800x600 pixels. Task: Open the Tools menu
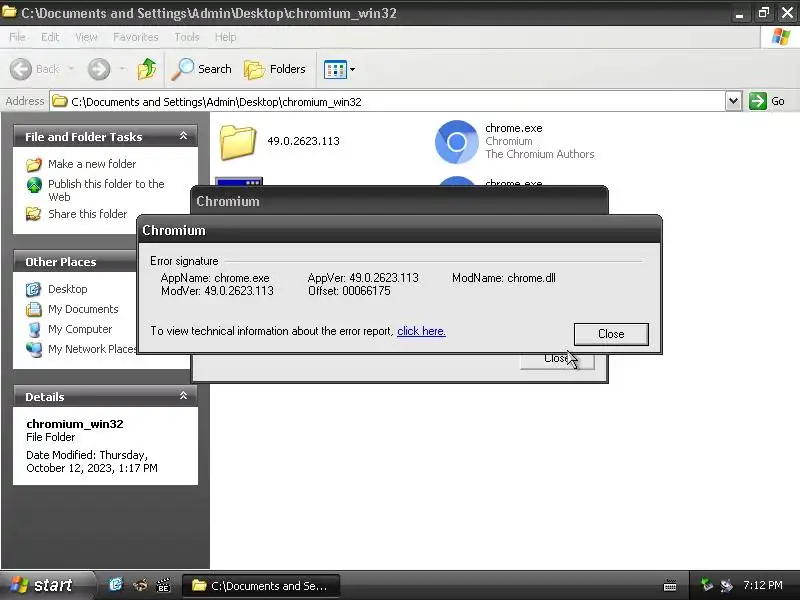[187, 37]
